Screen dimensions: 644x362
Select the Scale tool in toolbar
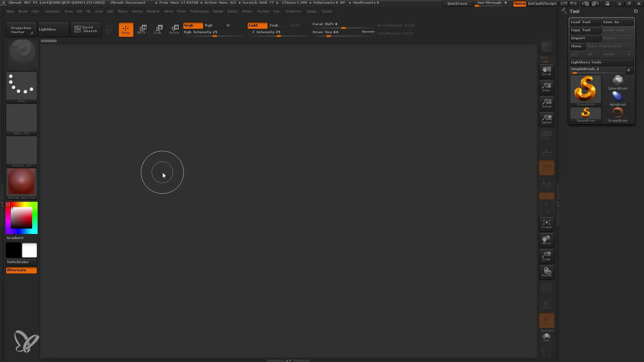tap(158, 29)
